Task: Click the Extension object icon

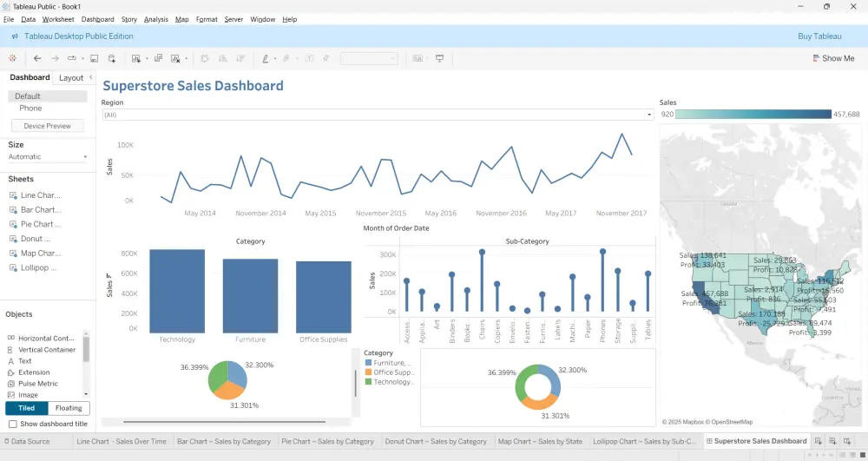Action: [x=11, y=372]
